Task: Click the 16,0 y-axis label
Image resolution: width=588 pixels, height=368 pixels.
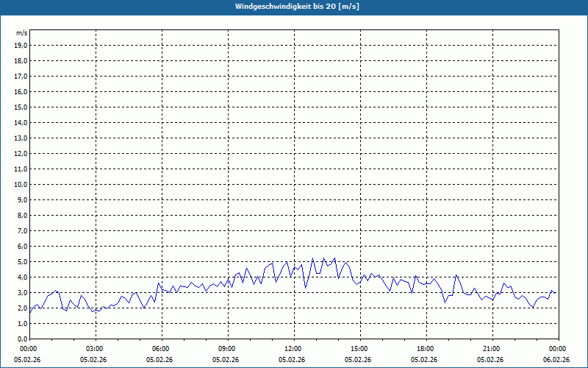Action: click(x=21, y=91)
